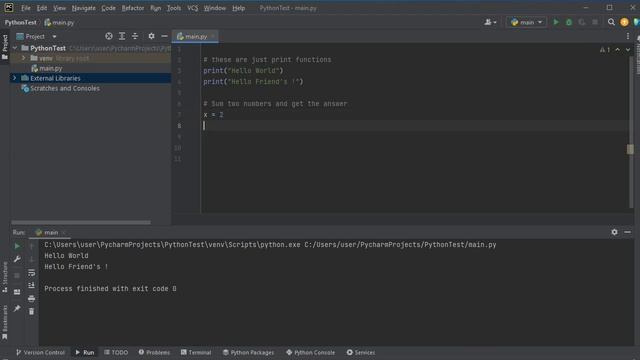Open editor tab options three-dot menu
640x360 pixels.
(x=628, y=36)
